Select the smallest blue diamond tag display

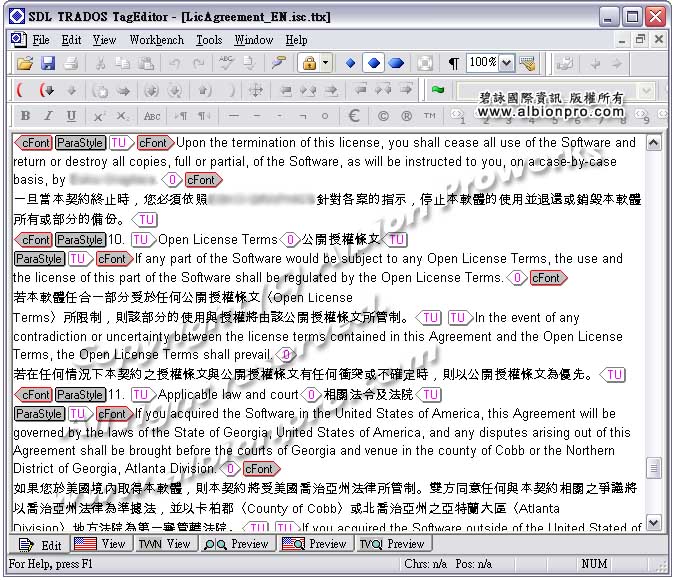click(x=350, y=63)
